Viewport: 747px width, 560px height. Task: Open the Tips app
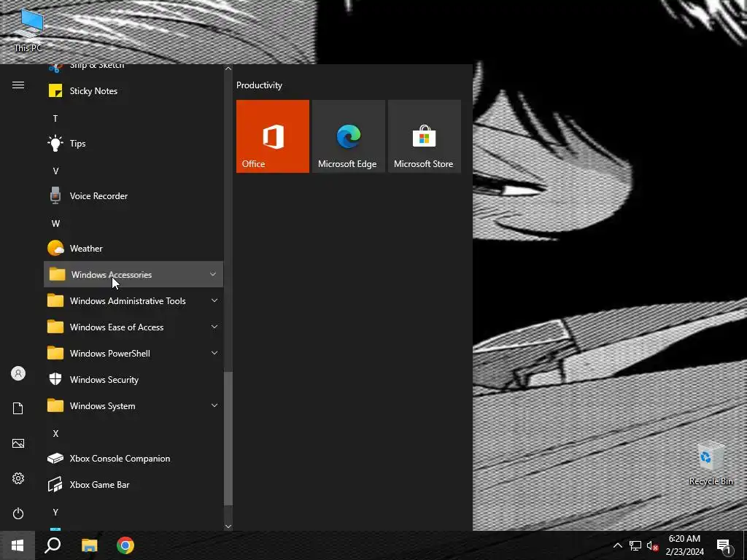coord(133,144)
